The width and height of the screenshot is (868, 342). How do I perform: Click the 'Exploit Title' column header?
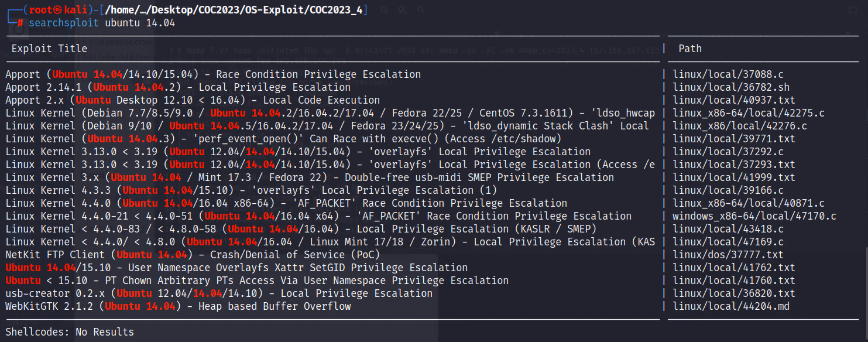point(49,49)
